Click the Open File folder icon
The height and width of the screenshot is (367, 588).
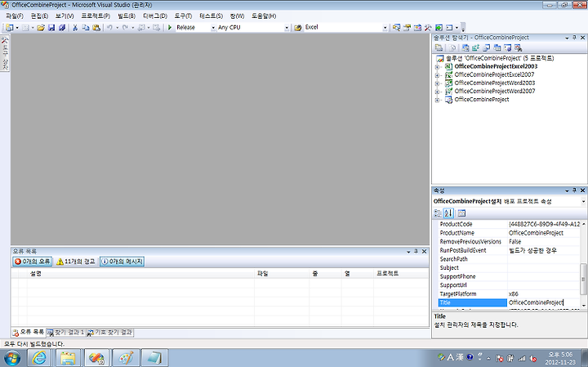pos(41,28)
